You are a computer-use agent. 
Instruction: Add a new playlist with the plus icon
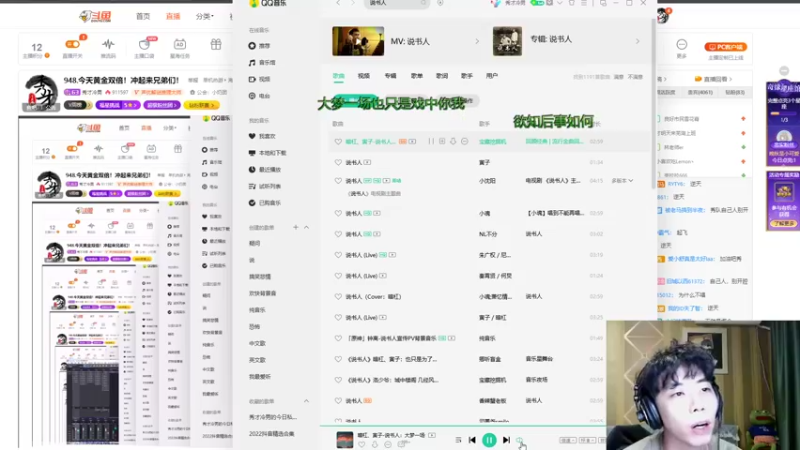295,227
